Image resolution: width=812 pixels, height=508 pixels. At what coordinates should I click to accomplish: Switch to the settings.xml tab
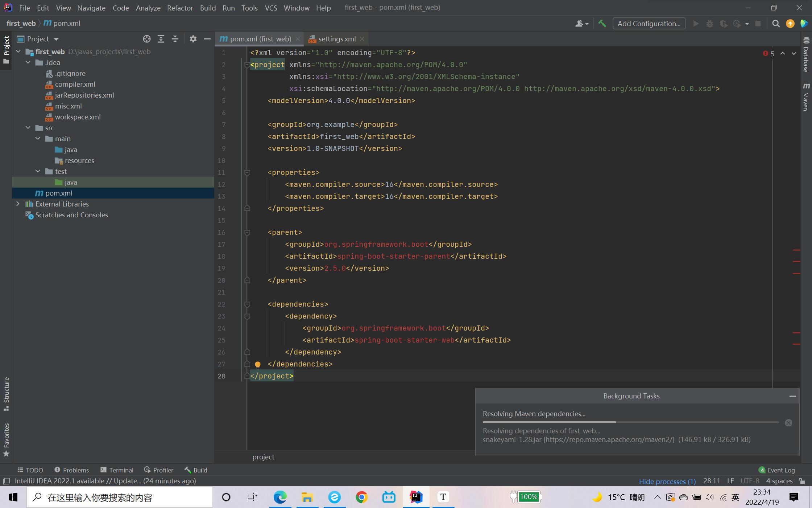(336, 39)
